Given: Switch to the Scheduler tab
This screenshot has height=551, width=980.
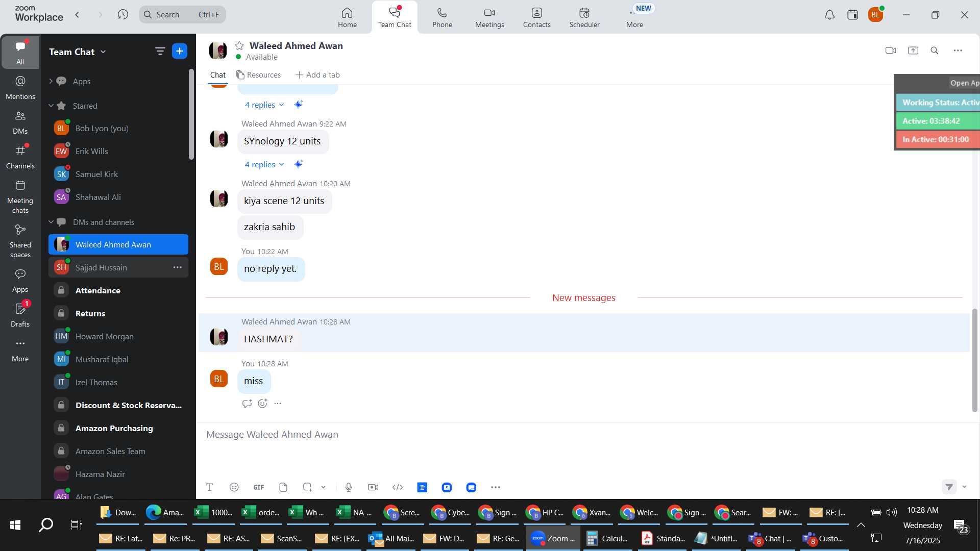Looking at the screenshot, I should (584, 17).
